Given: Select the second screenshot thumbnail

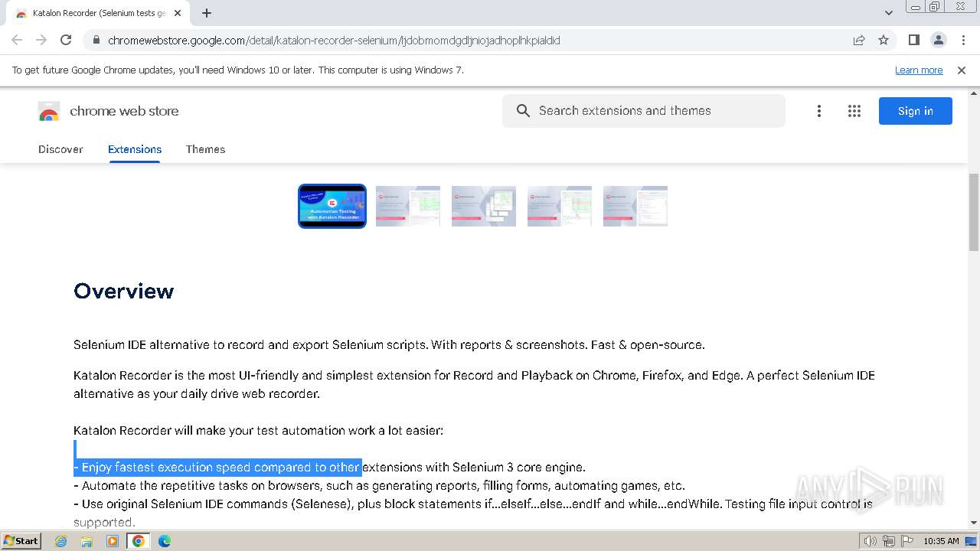Looking at the screenshot, I should point(408,206).
